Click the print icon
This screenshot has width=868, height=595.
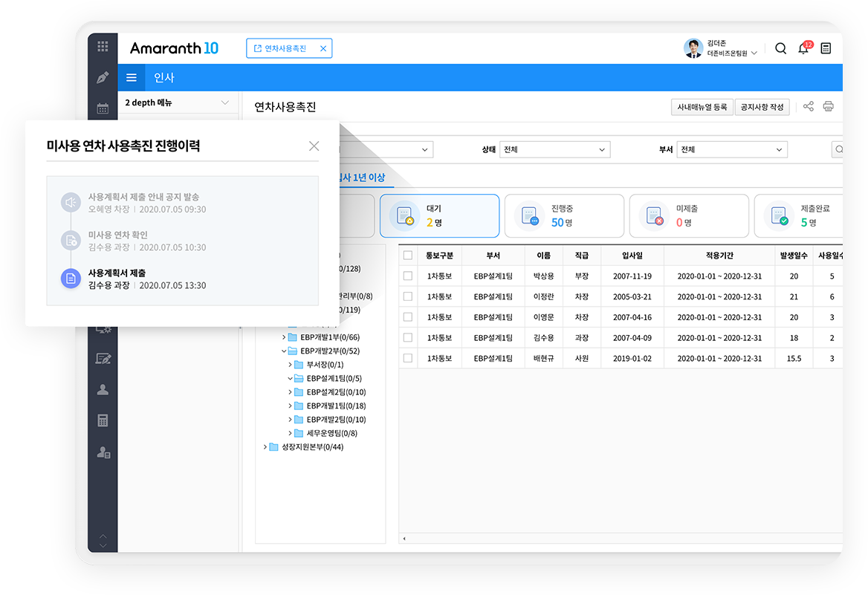point(828,106)
